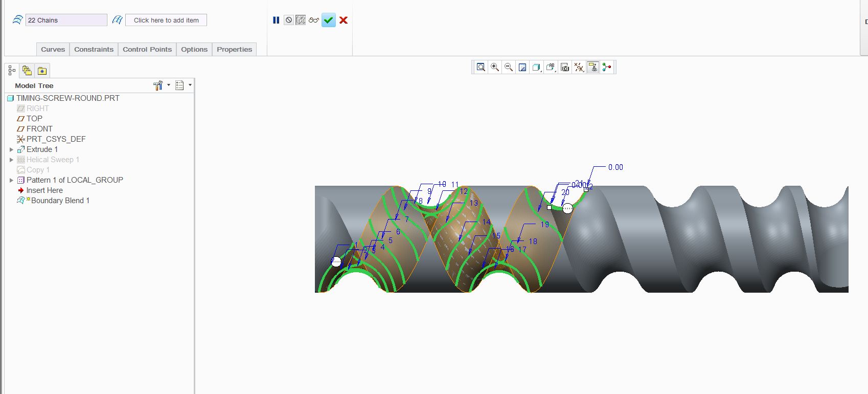868x394 pixels.
Task: Select Pattern 1 of LOCAL_GROUP
Action: tap(75, 180)
